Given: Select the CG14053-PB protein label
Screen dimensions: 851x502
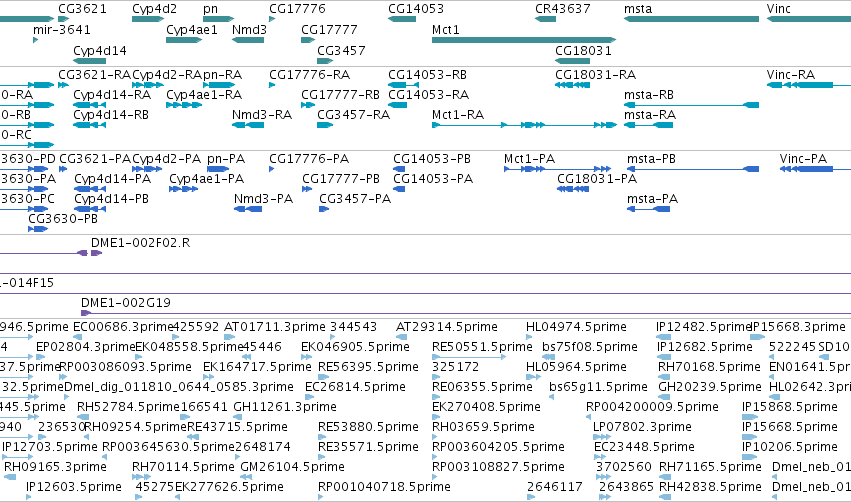Looking at the screenshot, I should [x=431, y=158].
